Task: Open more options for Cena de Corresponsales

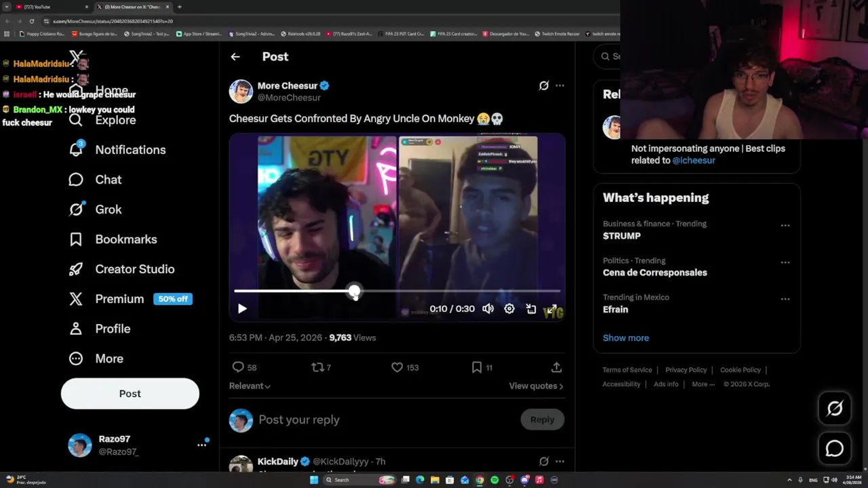Action: [785, 262]
